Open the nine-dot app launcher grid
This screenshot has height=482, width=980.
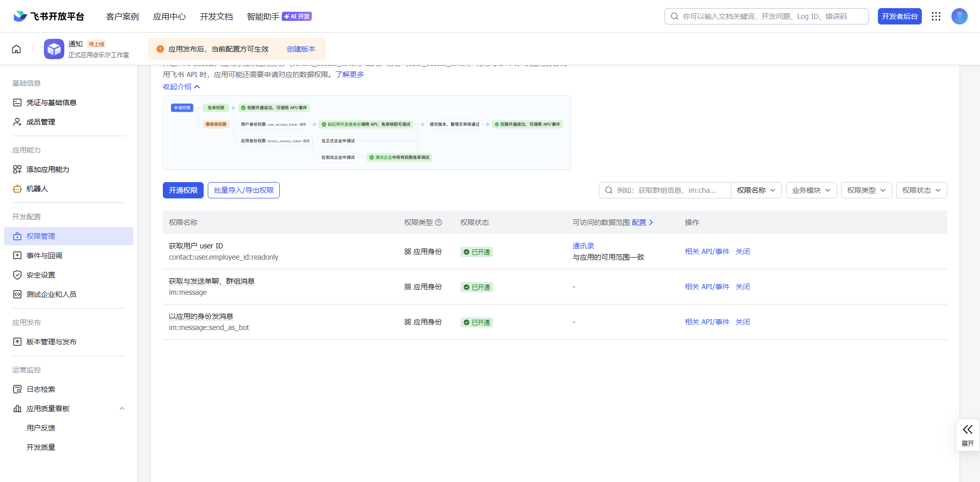pos(936,16)
